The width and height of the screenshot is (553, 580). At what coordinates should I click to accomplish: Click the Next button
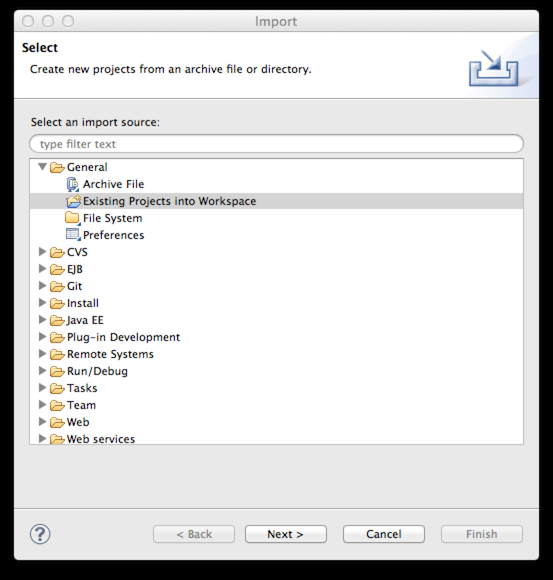pos(286,534)
